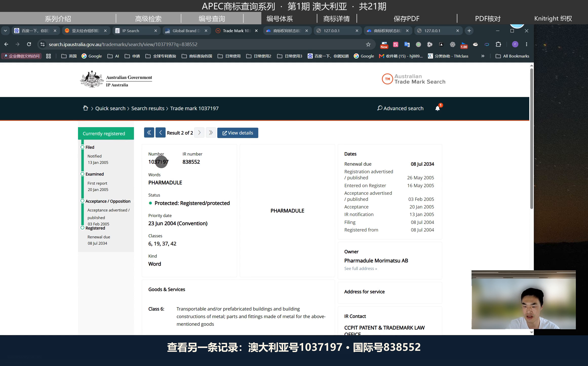Close the Trade Mark 103 tab
Viewport: 588px width, 366px height.
click(256, 31)
